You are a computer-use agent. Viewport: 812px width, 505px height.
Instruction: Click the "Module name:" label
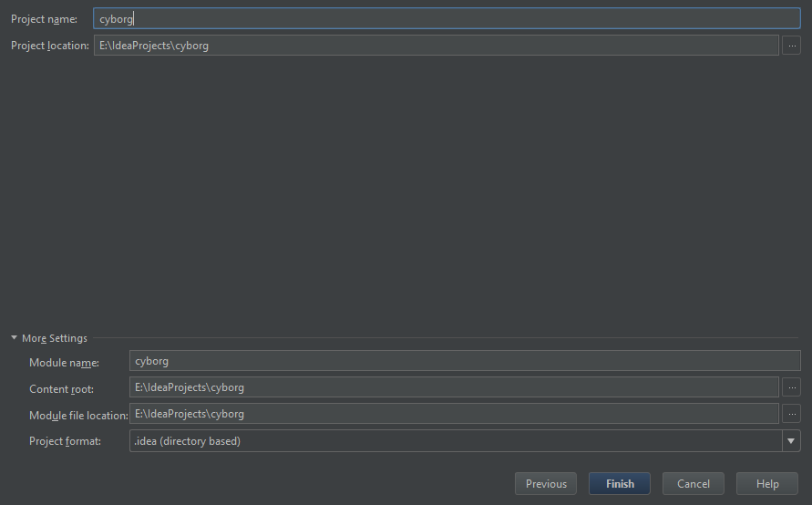tap(64, 363)
